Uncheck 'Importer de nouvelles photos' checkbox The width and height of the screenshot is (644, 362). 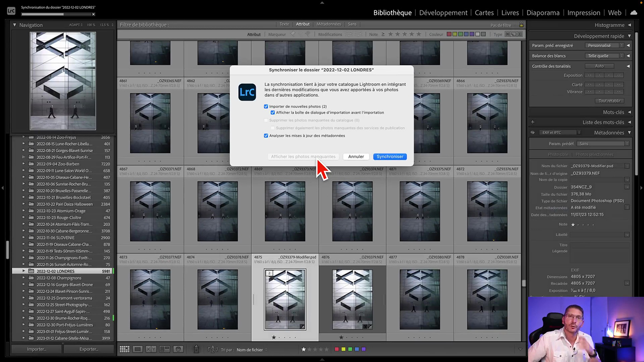pyautogui.click(x=266, y=107)
